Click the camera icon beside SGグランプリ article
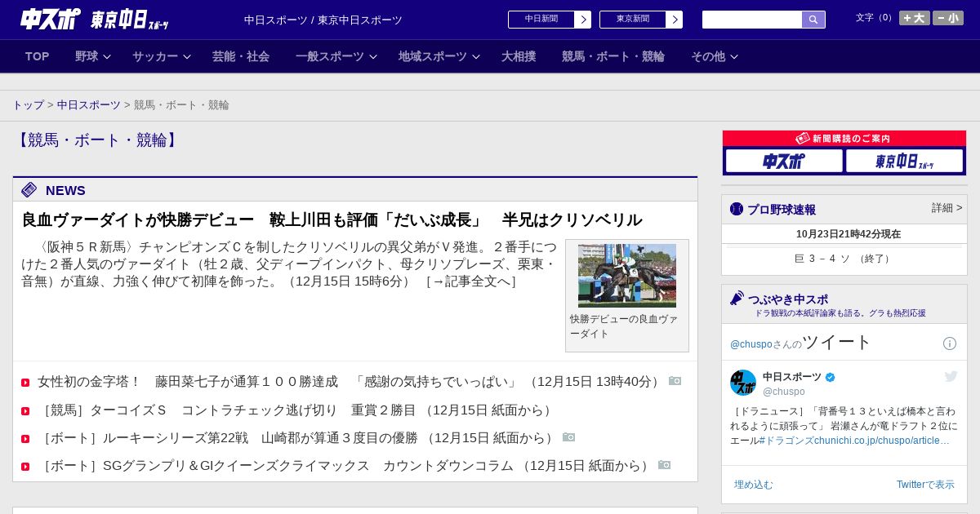The image size is (980, 514). [x=665, y=465]
